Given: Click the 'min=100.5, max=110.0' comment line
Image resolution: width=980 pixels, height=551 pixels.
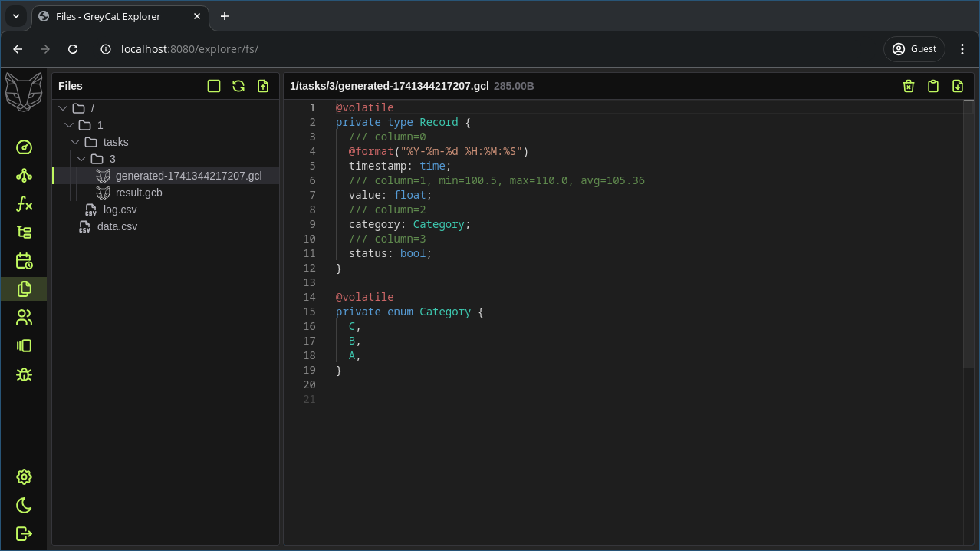Looking at the screenshot, I should [x=497, y=180].
